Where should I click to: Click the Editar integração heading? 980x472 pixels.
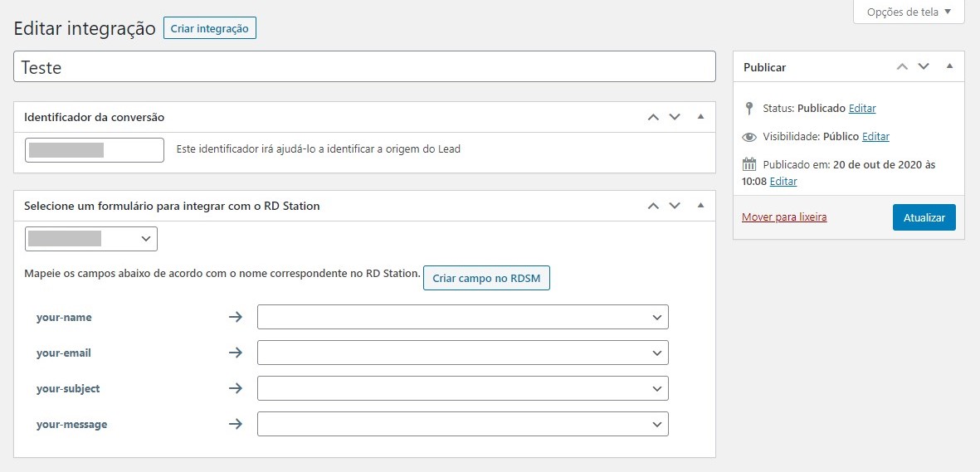[85, 29]
